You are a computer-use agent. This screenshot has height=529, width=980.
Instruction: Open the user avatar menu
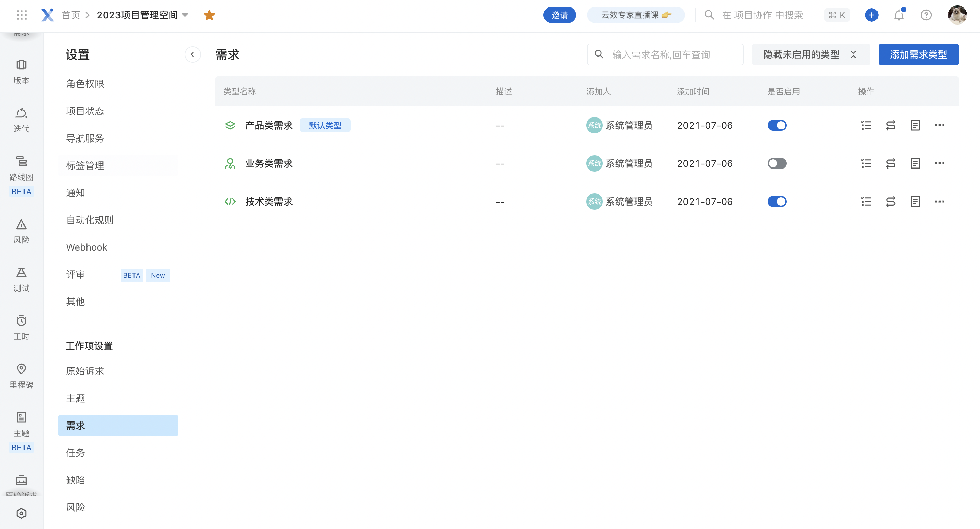[x=957, y=15]
